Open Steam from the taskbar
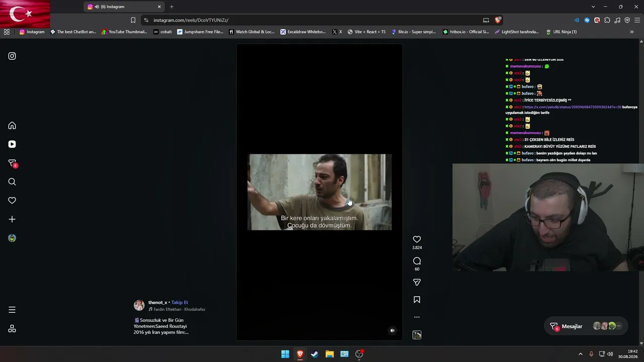The width and height of the screenshot is (644, 362). pyautogui.click(x=314, y=354)
